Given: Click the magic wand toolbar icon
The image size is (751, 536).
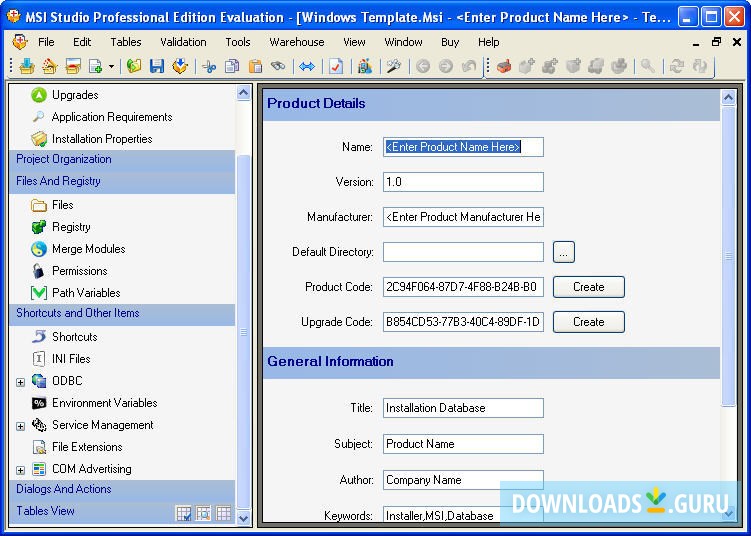Looking at the screenshot, I should point(394,66).
